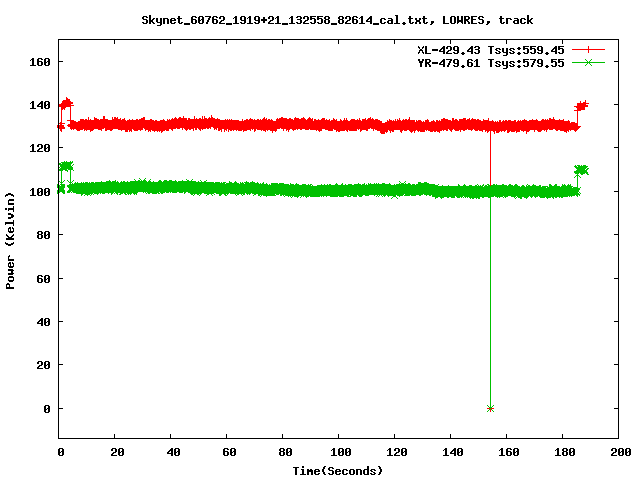This screenshot has width=640, height=480.
Task: Click the red cal-on burst at trace end
Action: click(x=581, y=106)
